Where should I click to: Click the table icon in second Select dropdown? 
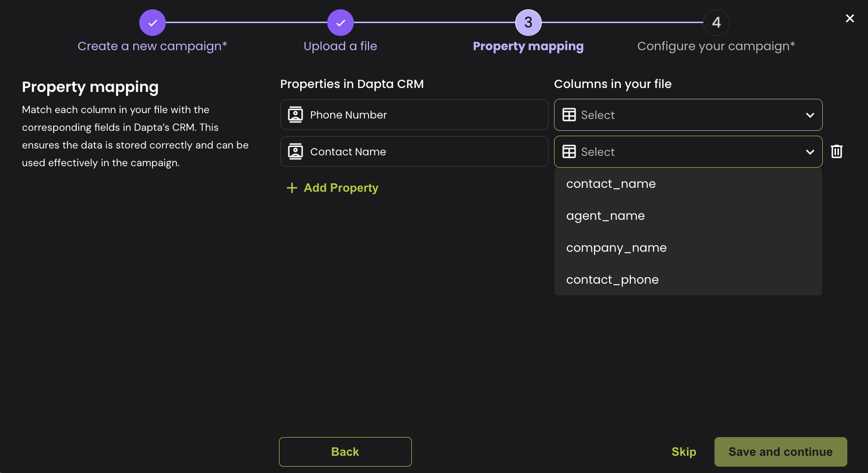pyautogui.click(x=569, y=152)
